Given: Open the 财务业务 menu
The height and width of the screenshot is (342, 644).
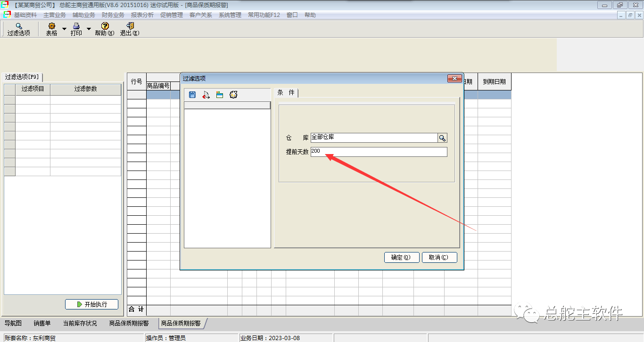Looking at the screenshot, I should click(x=113, y=15).
